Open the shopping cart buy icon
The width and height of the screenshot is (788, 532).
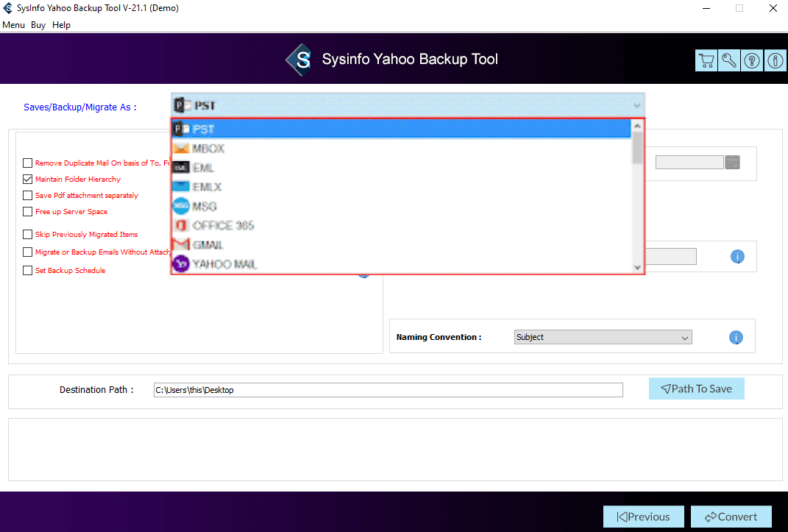pyautogui.click(x=706, y=61)
